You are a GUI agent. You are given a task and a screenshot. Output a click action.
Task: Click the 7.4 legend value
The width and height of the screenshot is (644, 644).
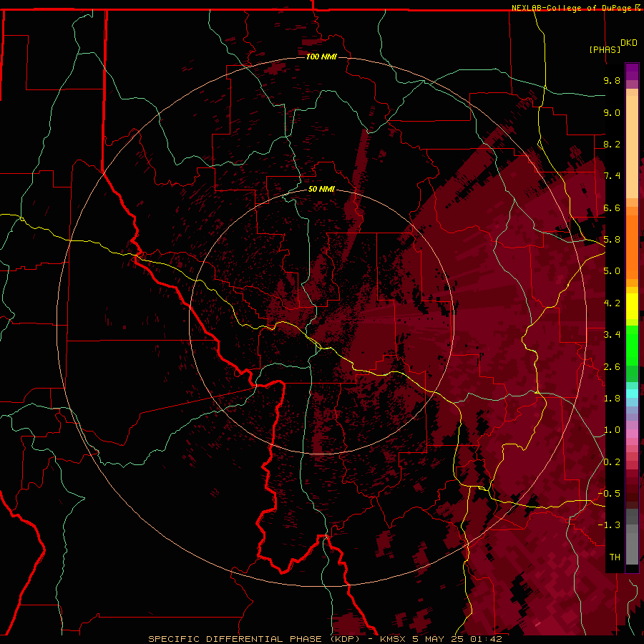612,176
